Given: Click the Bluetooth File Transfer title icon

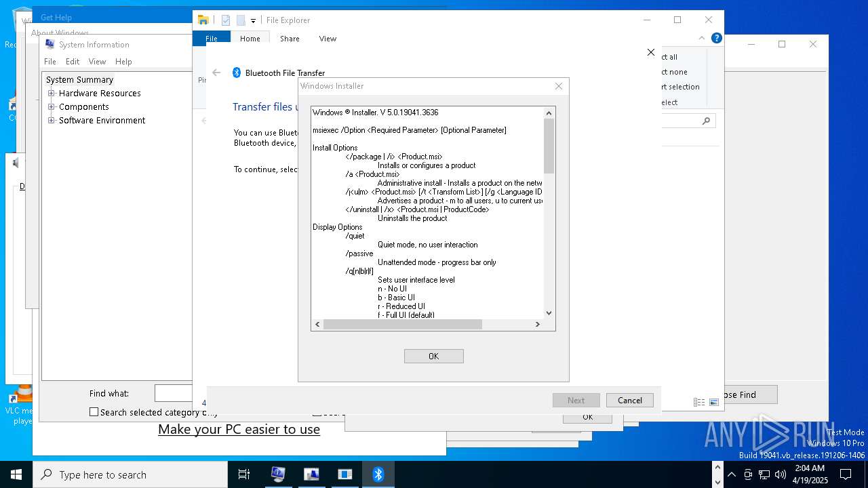Looking at the screenshot, I should click(237, 73).
